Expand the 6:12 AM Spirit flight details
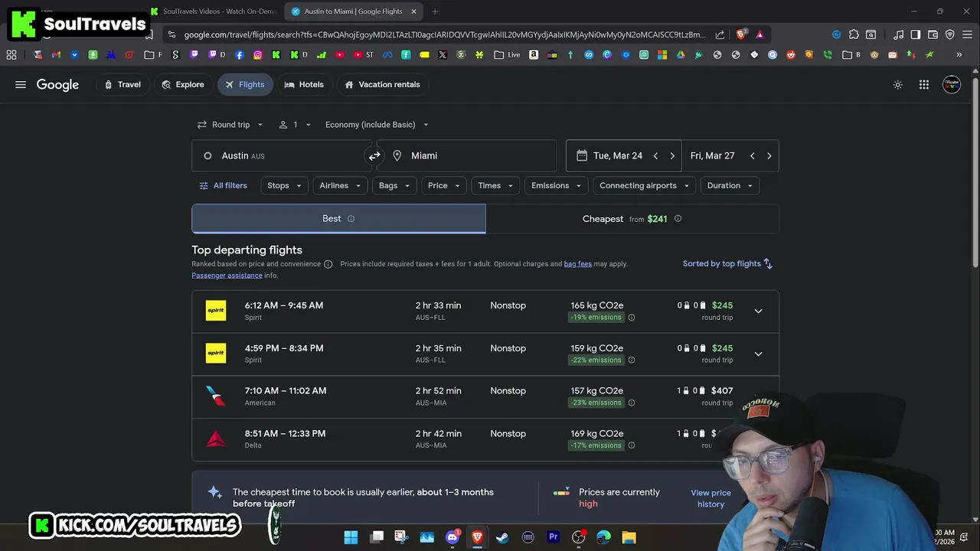This screenshot has height=551, width=980. [x=758, y=311]
